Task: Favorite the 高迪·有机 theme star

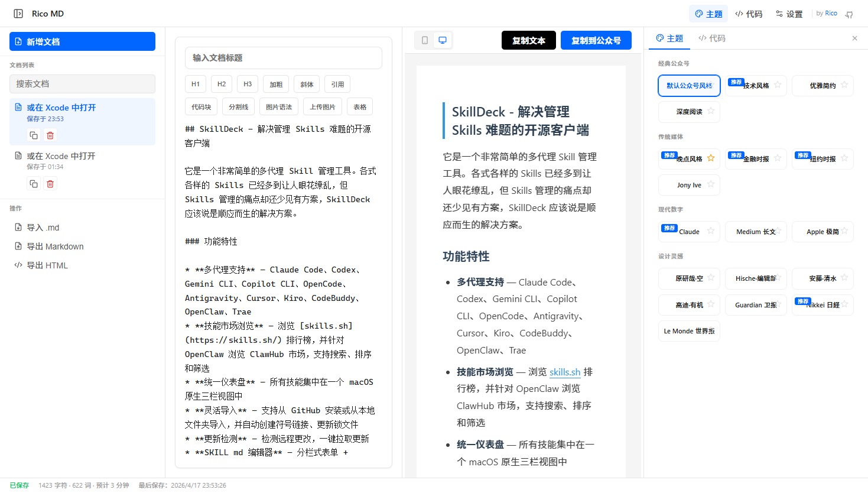Action: [711, 304]
